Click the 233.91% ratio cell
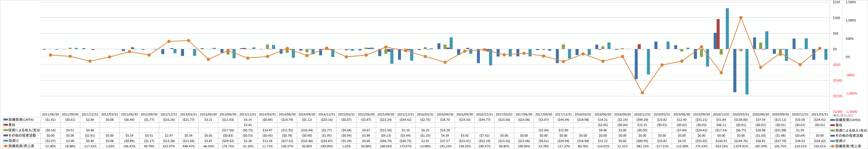This screenshot has width=868, height=149. click(x=819, y=146)
